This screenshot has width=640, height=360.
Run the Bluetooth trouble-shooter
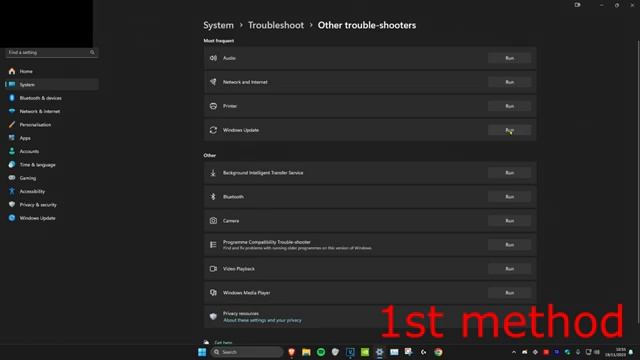(509, 197)
